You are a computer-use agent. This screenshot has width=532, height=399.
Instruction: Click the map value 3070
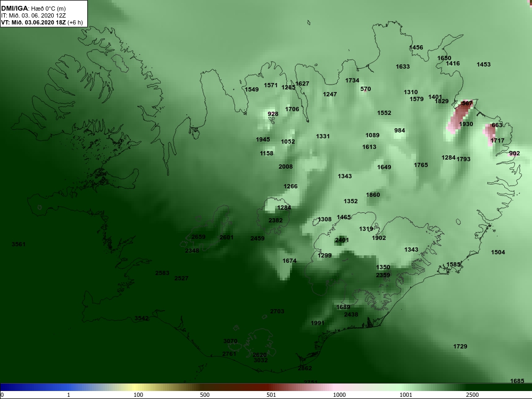[x=230, y=342]
